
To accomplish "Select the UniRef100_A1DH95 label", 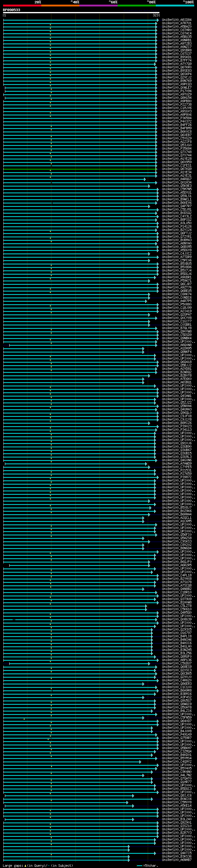I will click(x=177, y=349).
